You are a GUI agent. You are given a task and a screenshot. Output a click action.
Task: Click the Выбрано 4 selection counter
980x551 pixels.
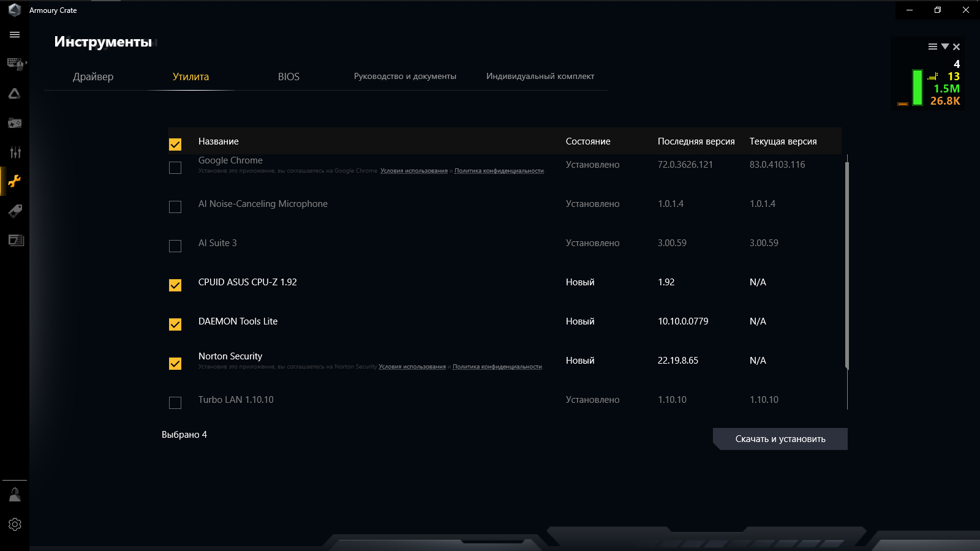click(x=184, y=435)
